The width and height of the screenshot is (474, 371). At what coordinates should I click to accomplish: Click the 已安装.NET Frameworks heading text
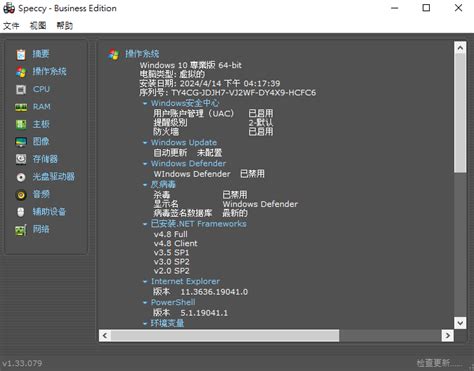(x=199, y=224)
